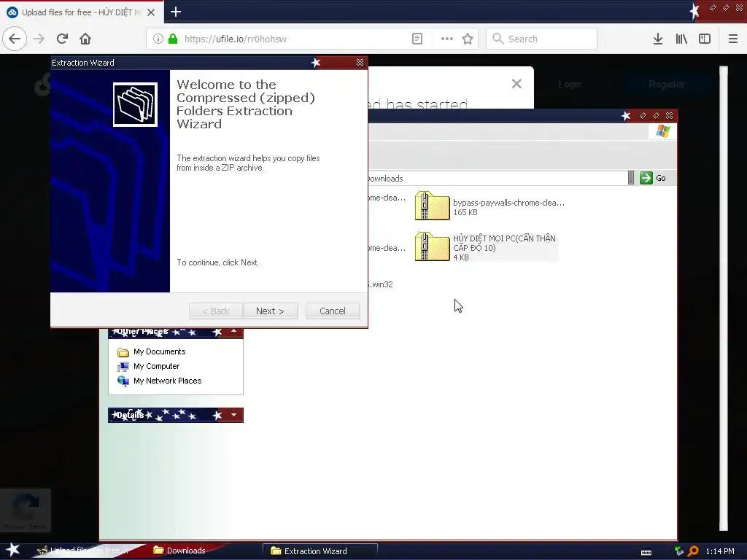This screenshot has height=560, width=747.
Task: Open My Documents from Other Places
Action: pos(159,351)
